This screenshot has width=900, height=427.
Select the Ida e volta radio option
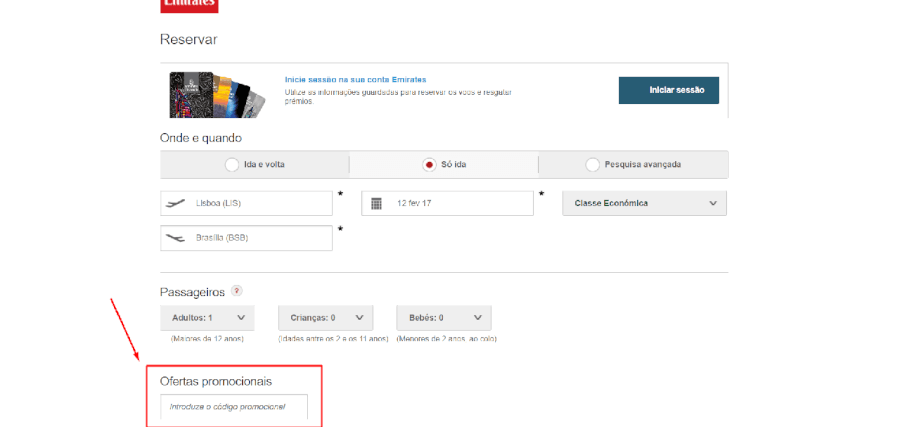[232, 165]
